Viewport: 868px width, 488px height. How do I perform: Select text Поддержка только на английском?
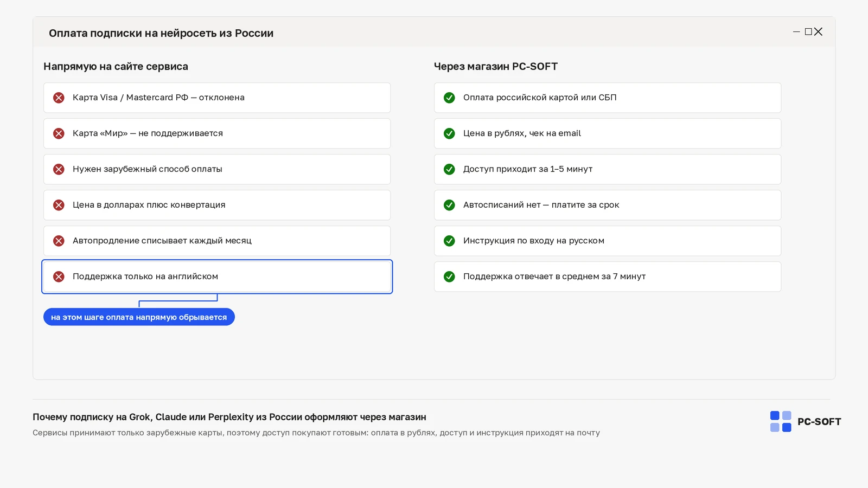pos(145,277)
